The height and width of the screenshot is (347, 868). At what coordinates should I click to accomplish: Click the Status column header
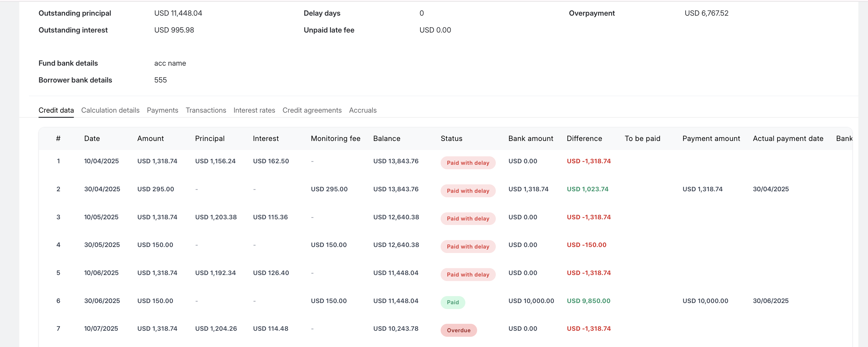click(x=451, y=139)
